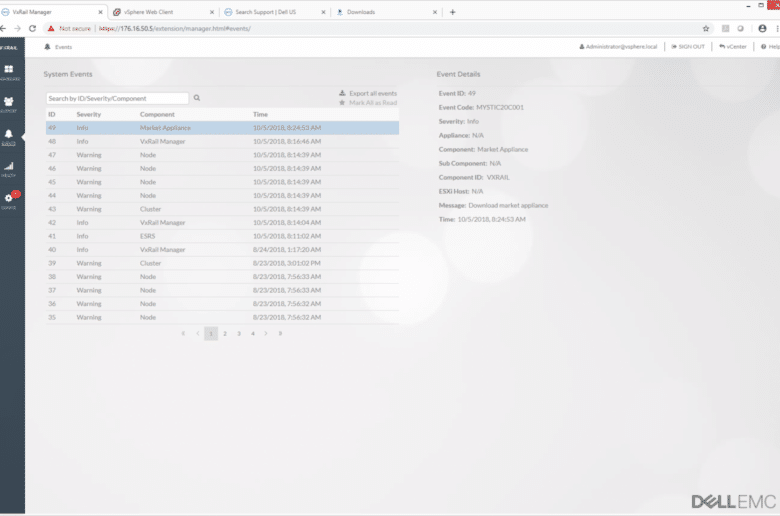Image resolution: width=780 pixels, height=516 pixels.
Task: Select event 41 ESRS row
Action: click(222, 236)
